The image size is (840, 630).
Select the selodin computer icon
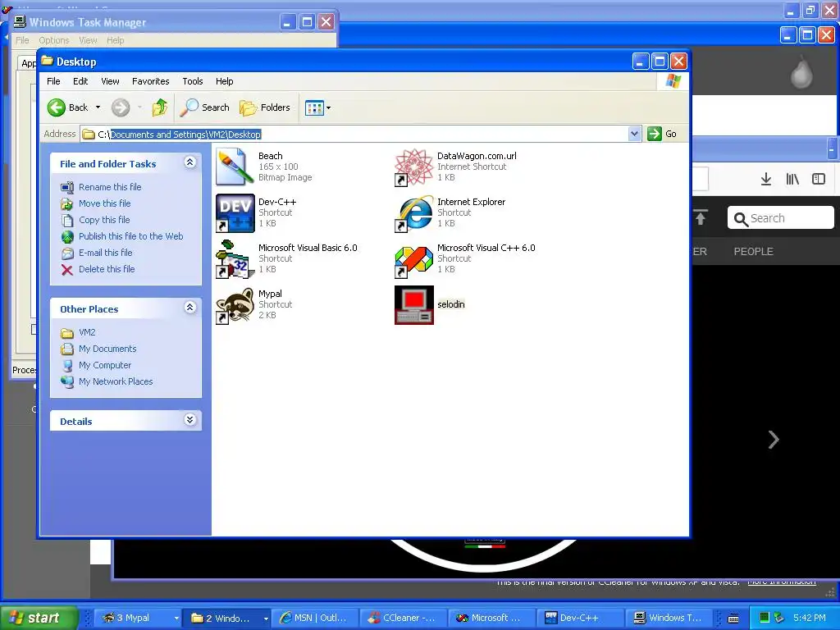click(413, 305)
